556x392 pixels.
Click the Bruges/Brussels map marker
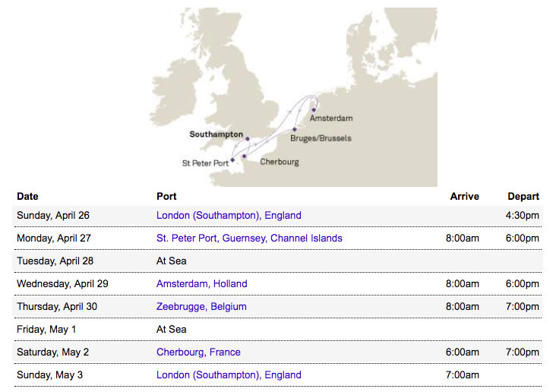pos(294,130)
